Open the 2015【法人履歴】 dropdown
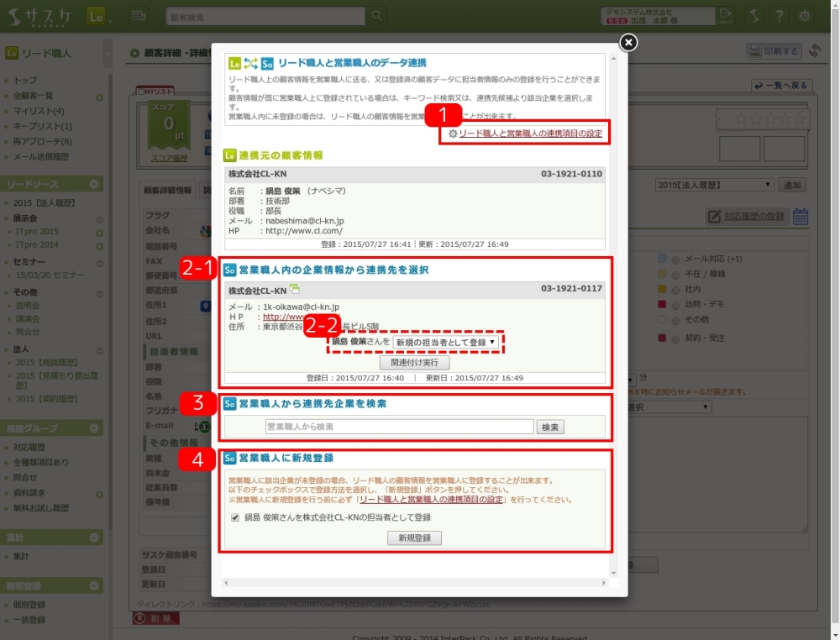Image resolution: width=840 pixels, height=640 pixels. pos(714,185)
